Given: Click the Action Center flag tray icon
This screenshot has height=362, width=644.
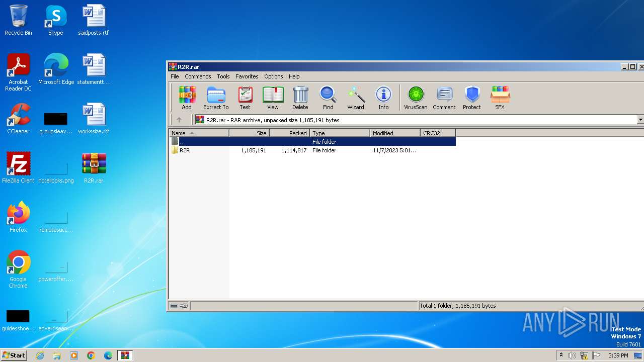Looking at the screenshot, I should click(596, 355).
